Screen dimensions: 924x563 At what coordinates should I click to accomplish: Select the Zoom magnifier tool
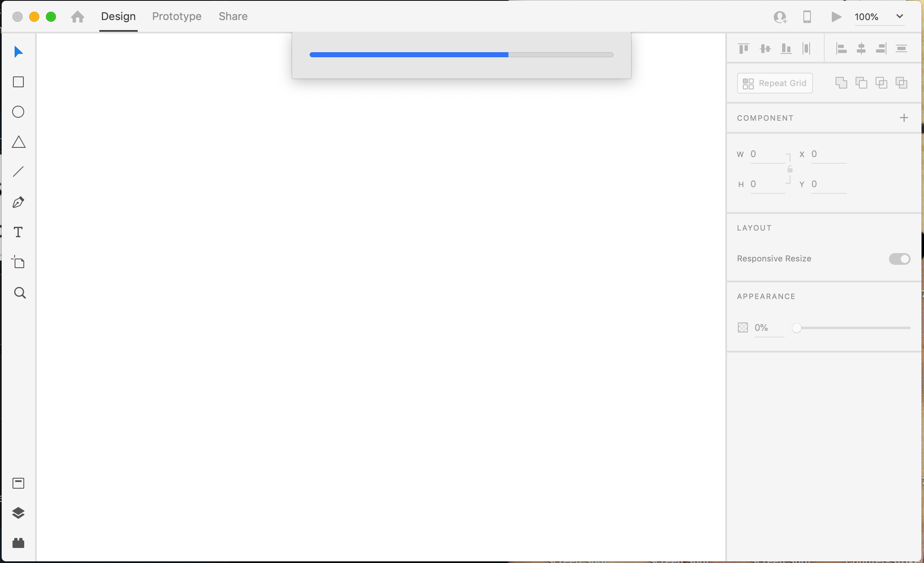20,293
